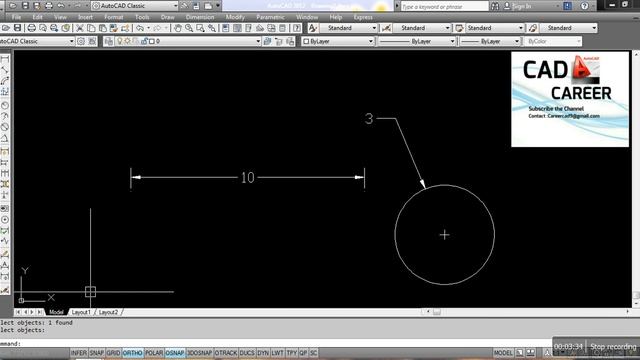Open the Text Style icon
Viewport: 640px width, 360px height.
pos(313,28)
